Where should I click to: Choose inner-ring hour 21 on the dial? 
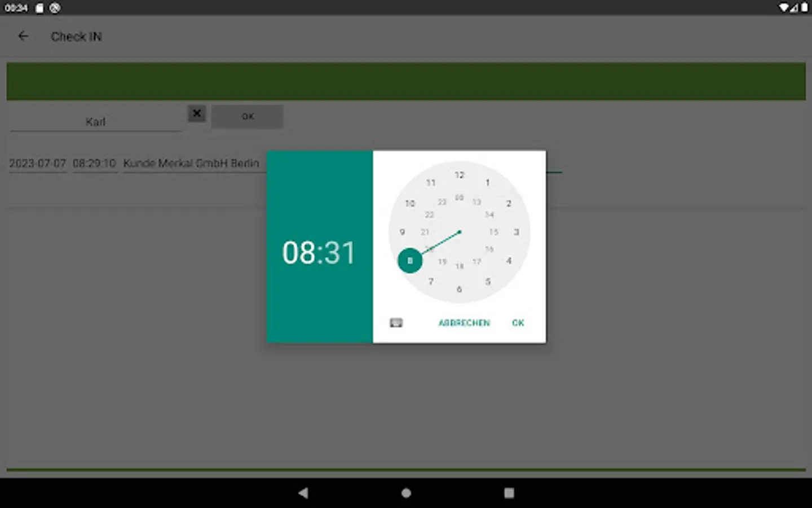pyautogui.click(x=425, y=232)
